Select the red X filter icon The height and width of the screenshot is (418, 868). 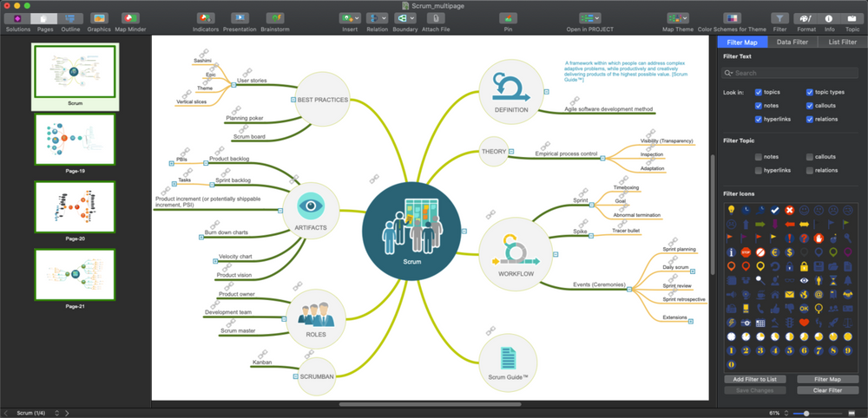[789, 210]
